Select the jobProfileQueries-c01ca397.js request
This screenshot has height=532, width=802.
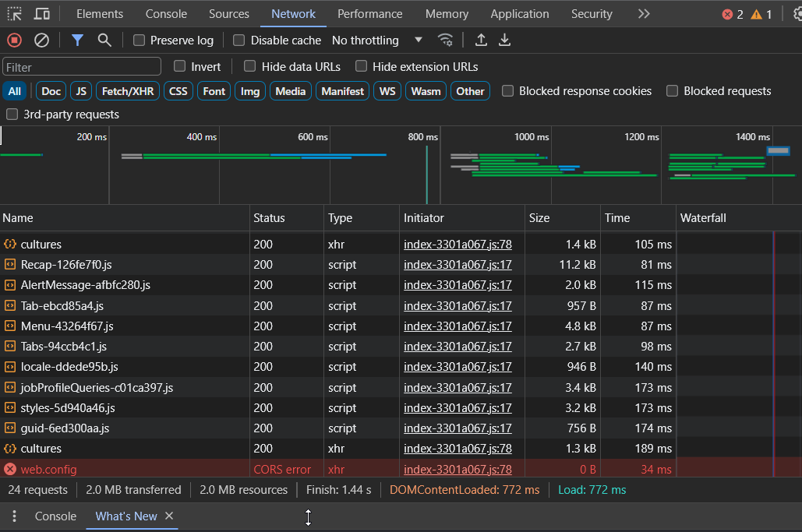click(97, 387)
